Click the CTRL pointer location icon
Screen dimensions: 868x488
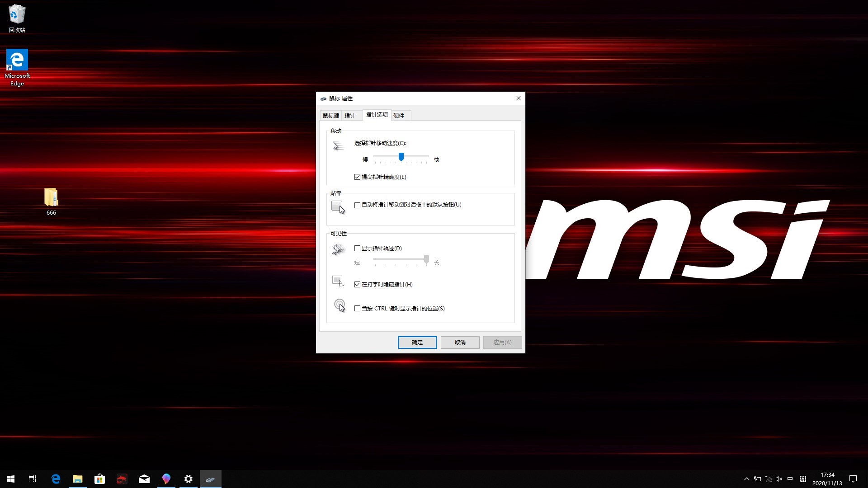(340, 305)
